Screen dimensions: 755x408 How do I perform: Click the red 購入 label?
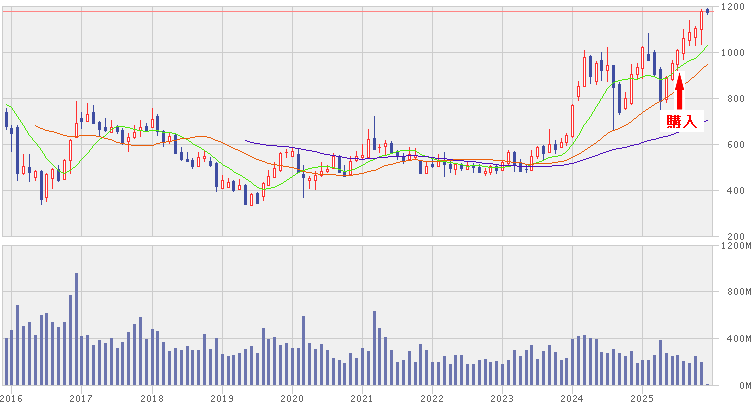tap(681, 121)
